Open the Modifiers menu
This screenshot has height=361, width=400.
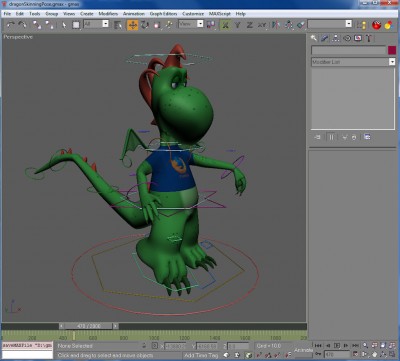[108, 14]
